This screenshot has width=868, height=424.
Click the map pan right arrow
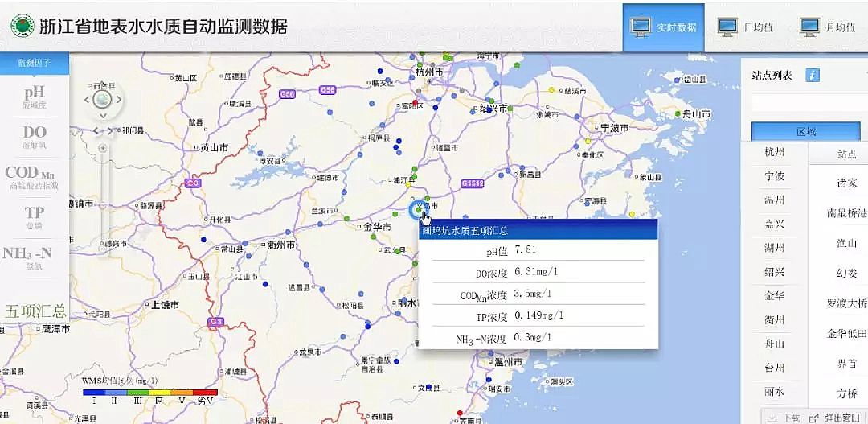click(119, 101)
